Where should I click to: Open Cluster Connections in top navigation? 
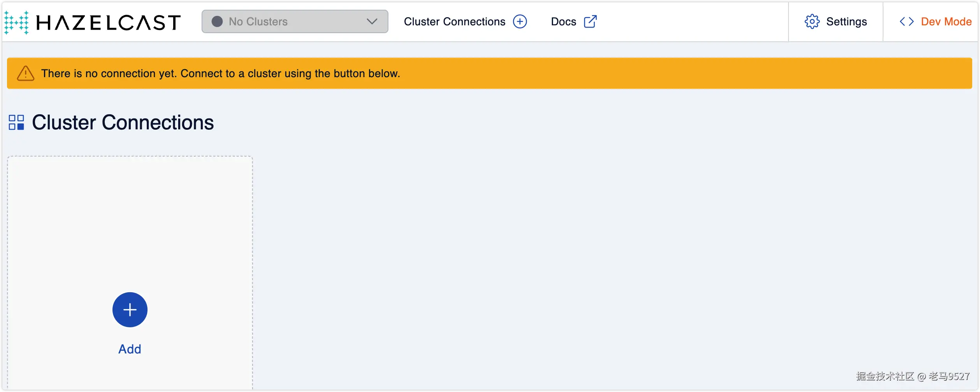click(454, 22)
